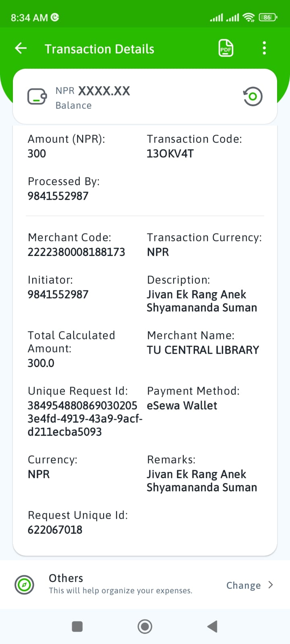Tap the Wi-Fi status icon

(x=249, y=17)
